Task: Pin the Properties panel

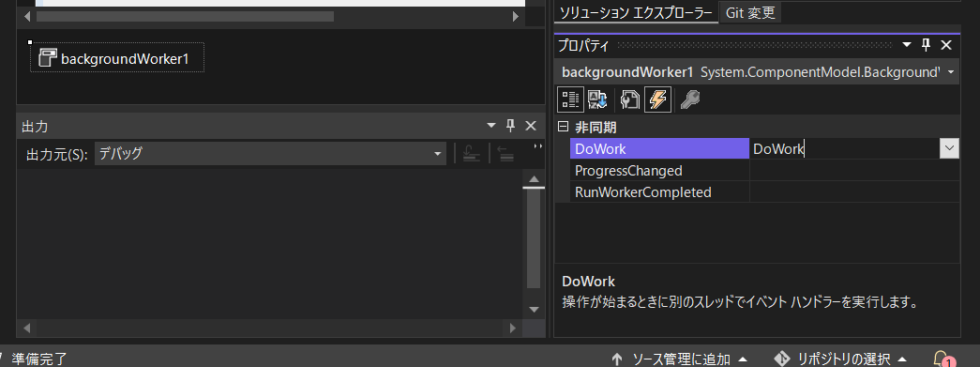Action: [x=927, y=45]
